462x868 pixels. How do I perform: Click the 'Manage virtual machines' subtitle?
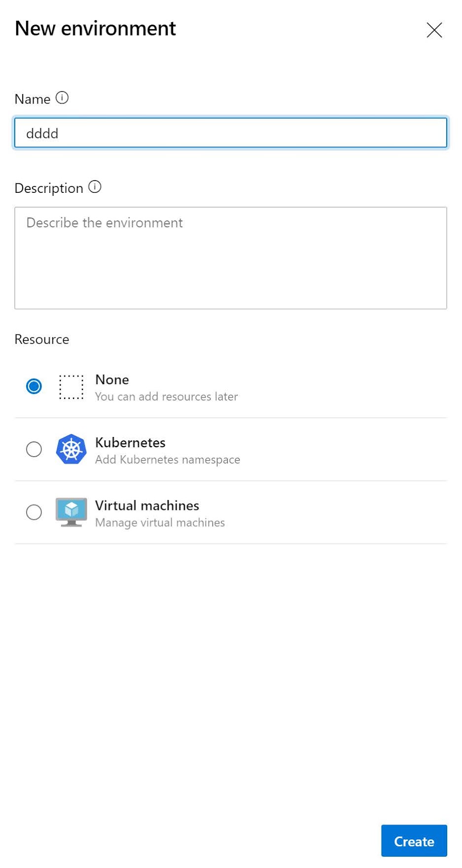160,523
